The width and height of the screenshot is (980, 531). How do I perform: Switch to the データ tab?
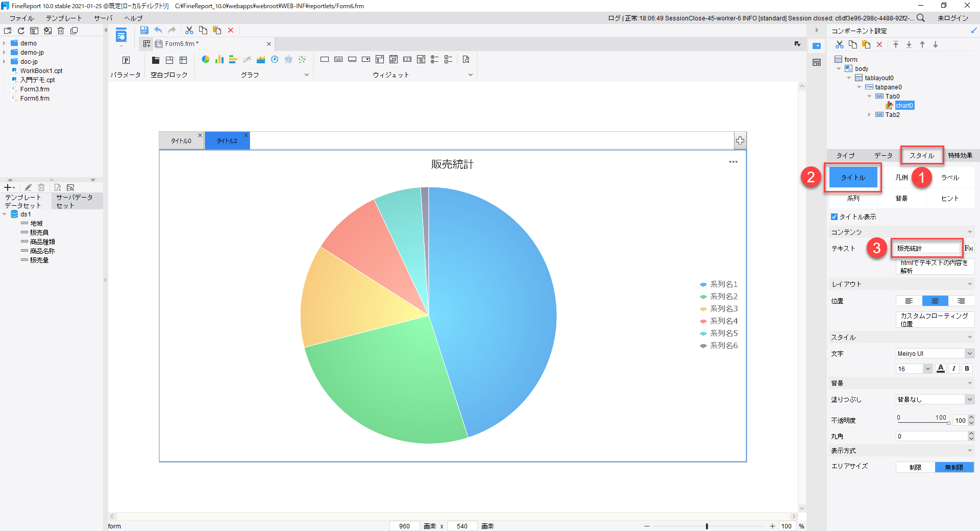pos(884,155)
